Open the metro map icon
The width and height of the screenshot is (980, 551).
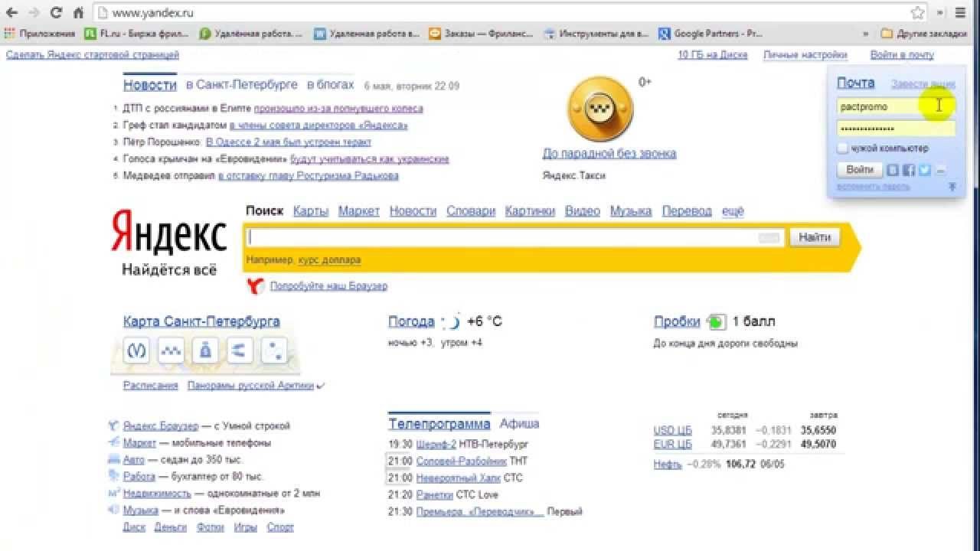(x=137, y=350)
